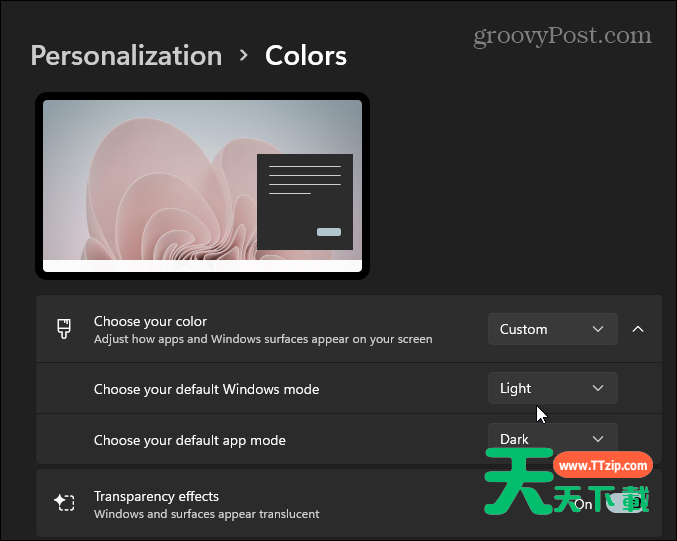677x541 pixels.
Task: Click the Choose your color heading
Action: pyautogui.click(x=150, y=321)
